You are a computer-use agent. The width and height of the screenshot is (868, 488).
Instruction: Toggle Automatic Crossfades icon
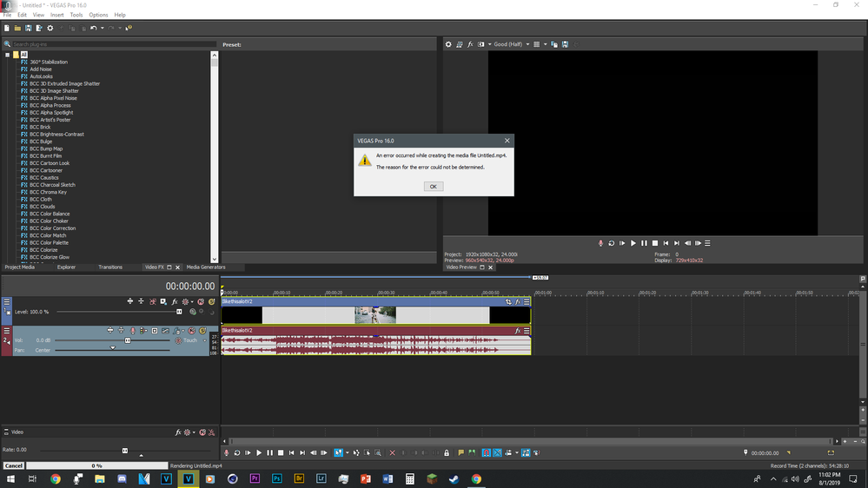(497, 453)
